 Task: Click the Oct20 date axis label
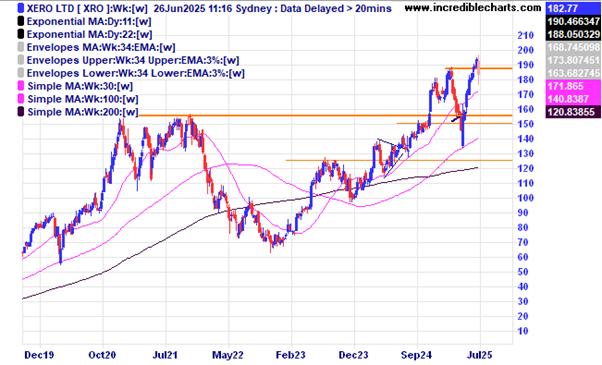[102, 355]
